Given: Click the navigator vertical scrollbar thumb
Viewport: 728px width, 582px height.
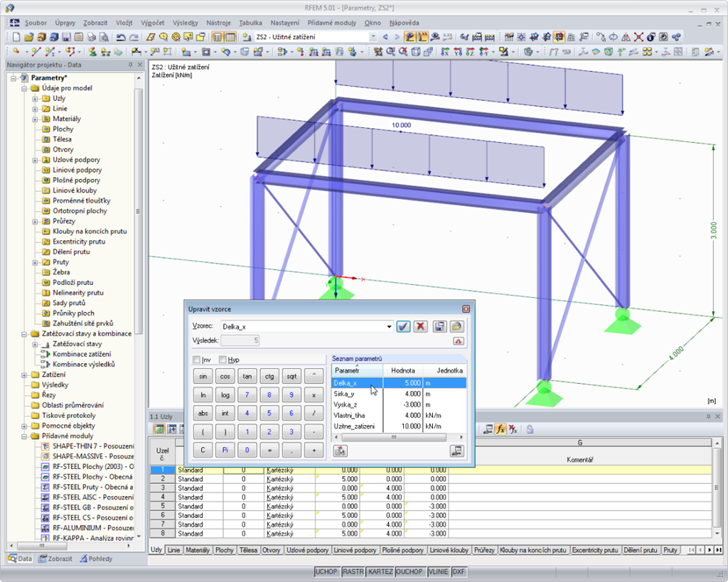Looking at the screenshot, I should [138, 211].
